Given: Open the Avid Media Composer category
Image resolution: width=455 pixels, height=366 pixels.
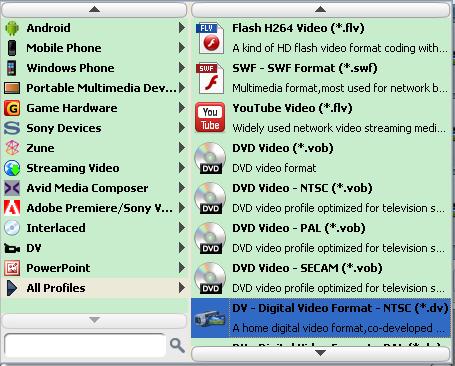Looking at the screenshot, I should pos(94,188).
